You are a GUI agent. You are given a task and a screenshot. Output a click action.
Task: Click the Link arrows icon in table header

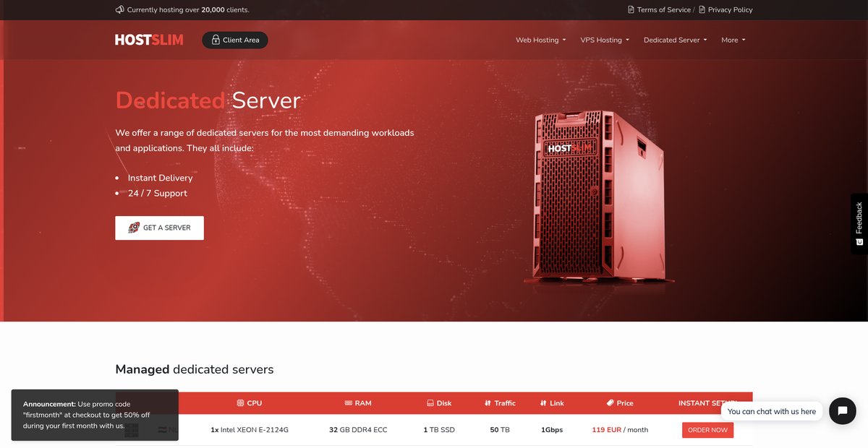pyautogui.click(x=543, y=403)
